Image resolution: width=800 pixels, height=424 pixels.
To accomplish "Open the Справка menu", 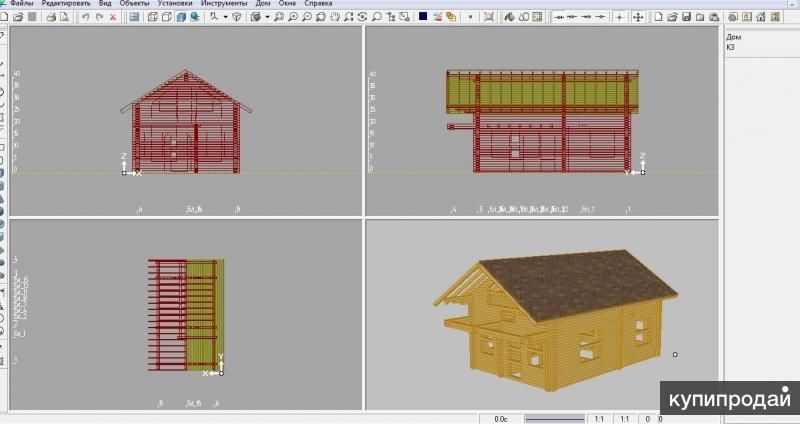I will click(x=318, y=3).
